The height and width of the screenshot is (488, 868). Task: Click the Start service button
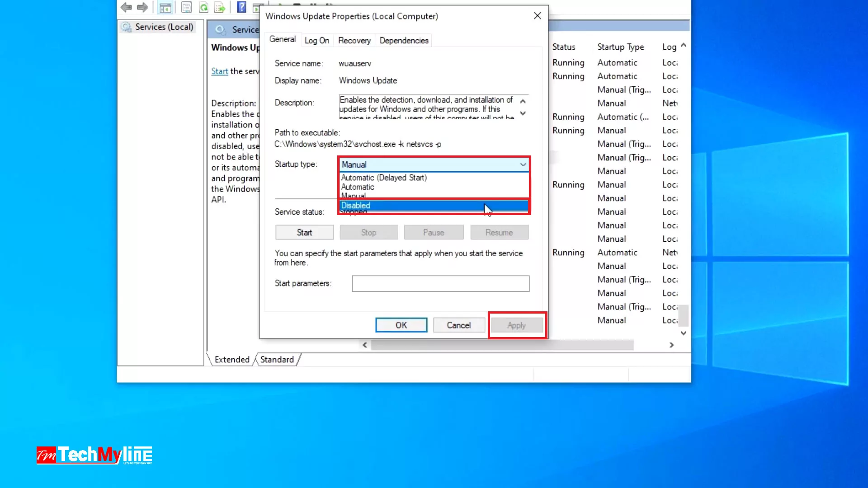pos(304,232)
